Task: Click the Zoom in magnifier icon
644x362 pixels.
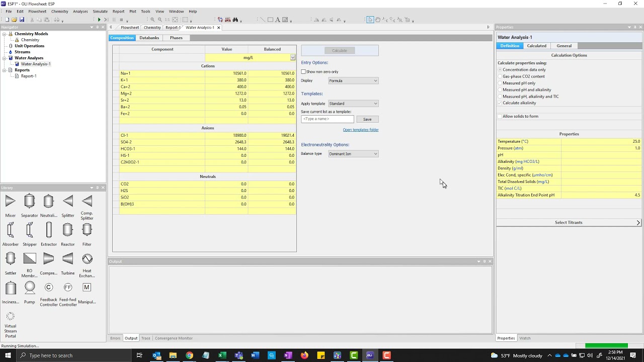Action: [x=153, y=20]
